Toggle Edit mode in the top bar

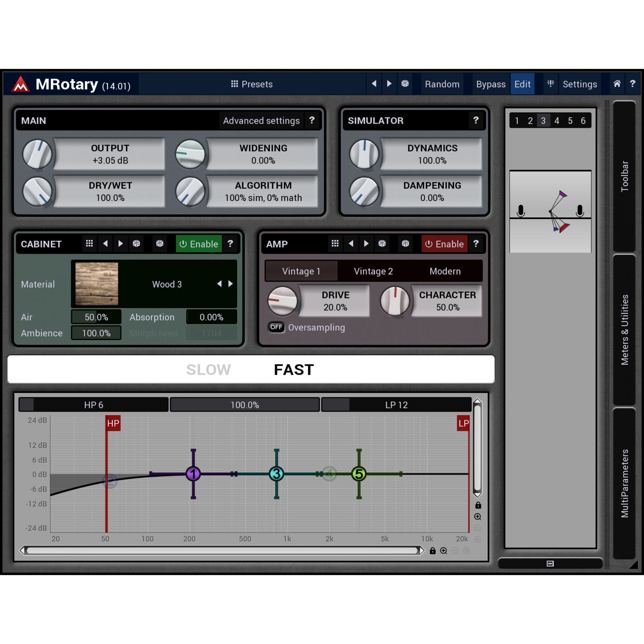point(522,84)
